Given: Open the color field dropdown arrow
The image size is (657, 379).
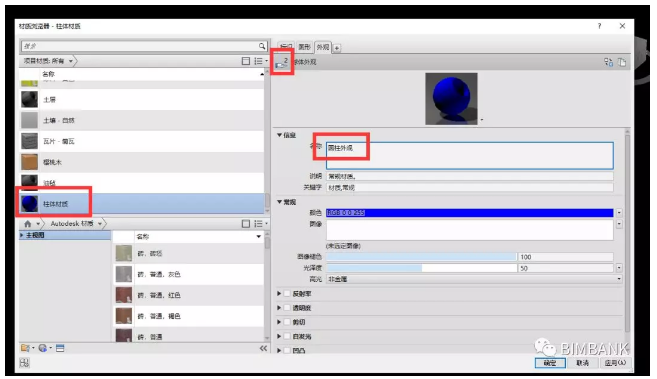Looking at the screenshot, I should (619, 213).
